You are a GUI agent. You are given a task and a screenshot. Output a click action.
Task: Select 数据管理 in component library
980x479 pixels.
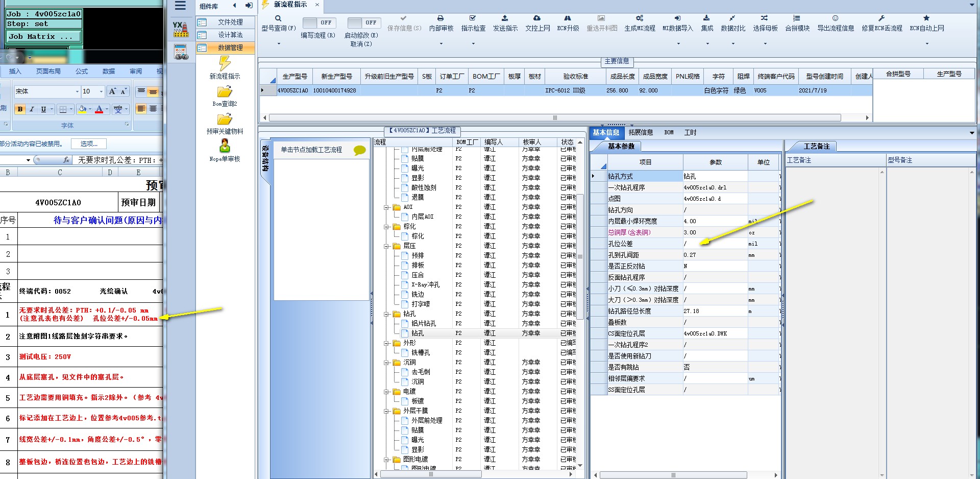pyautogui.click(x=226, y=47)
